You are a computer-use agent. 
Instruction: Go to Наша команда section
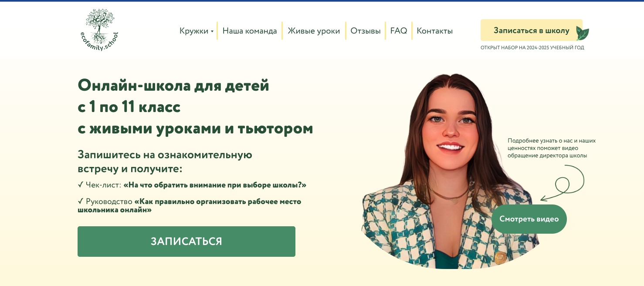point(250,31)
